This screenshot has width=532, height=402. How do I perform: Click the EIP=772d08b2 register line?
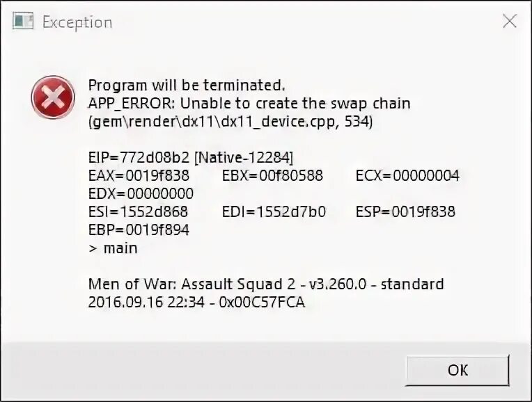(191, 158)
